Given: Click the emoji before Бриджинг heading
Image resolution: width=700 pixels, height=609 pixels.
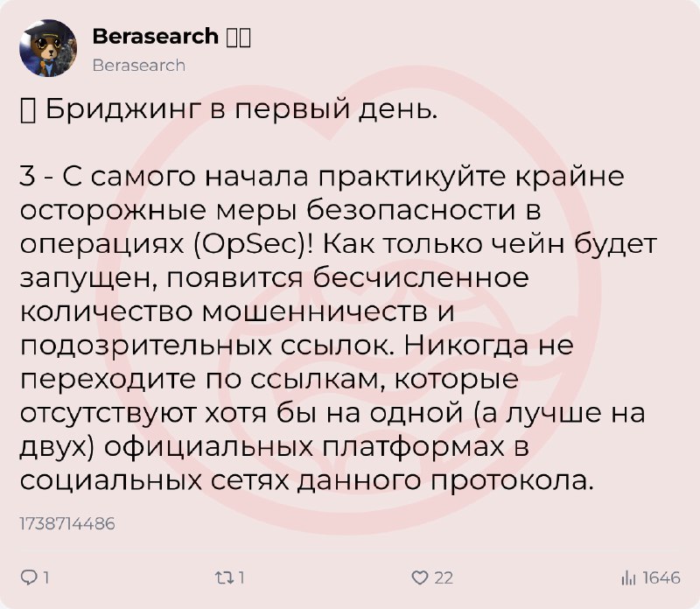Looking at the screenshot, I should 28,111.
